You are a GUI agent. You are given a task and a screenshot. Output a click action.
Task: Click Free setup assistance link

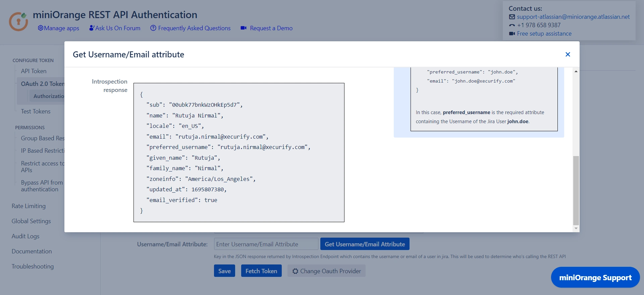coord(544,34)
